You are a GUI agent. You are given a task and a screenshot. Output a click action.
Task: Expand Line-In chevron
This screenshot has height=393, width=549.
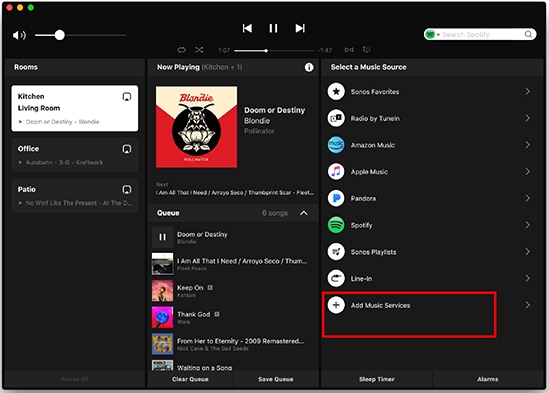[x=528, y=278]
